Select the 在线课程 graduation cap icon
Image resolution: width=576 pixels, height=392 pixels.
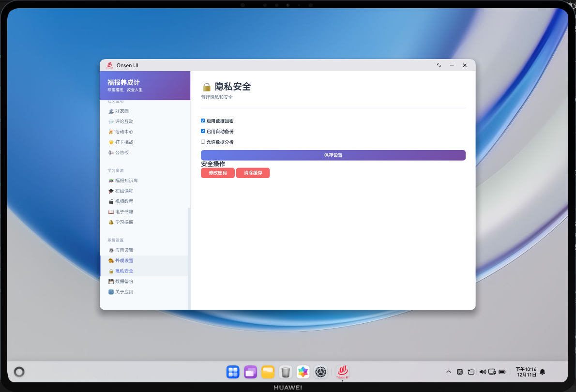(111, 191)
